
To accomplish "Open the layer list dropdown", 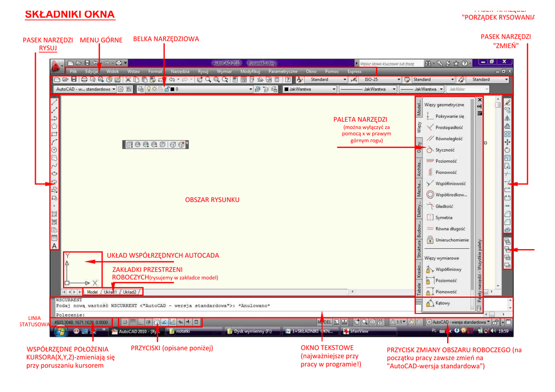I will coord(250,89).
